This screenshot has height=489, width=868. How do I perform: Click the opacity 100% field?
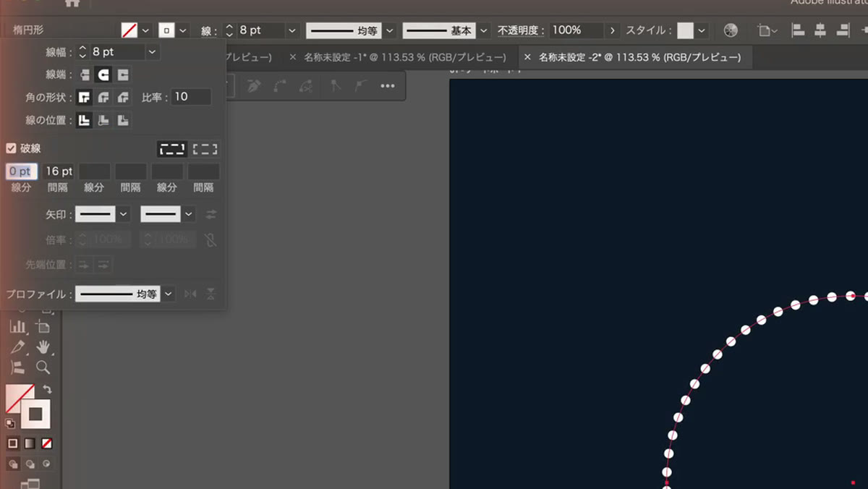coord(576,30)
